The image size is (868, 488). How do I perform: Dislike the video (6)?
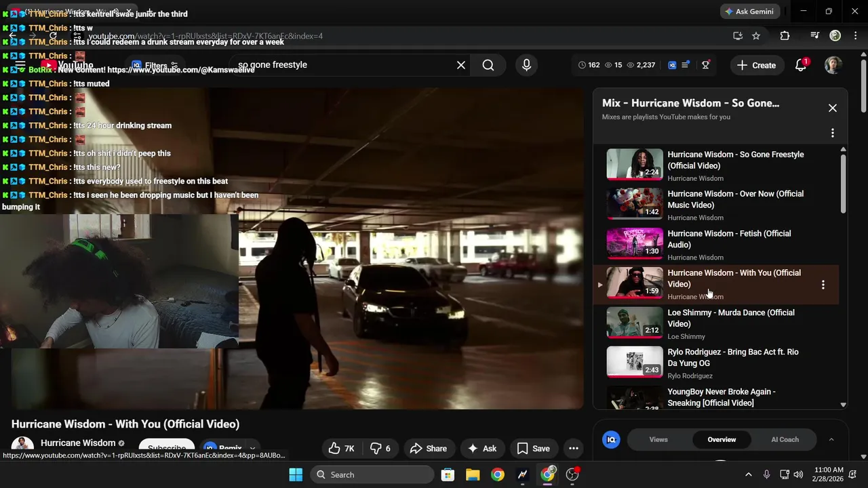tap(380, 448)
